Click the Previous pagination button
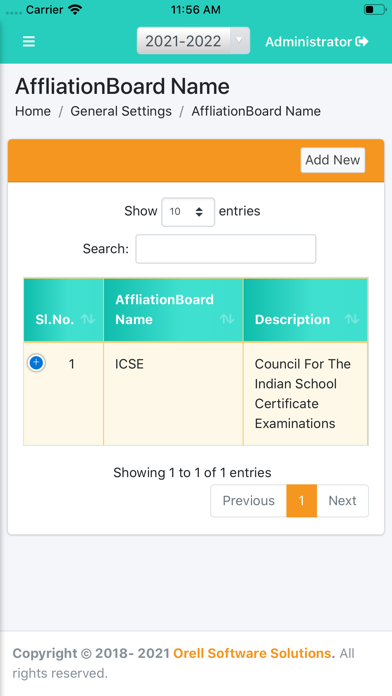The image size is (392, 696). (249, 501)
